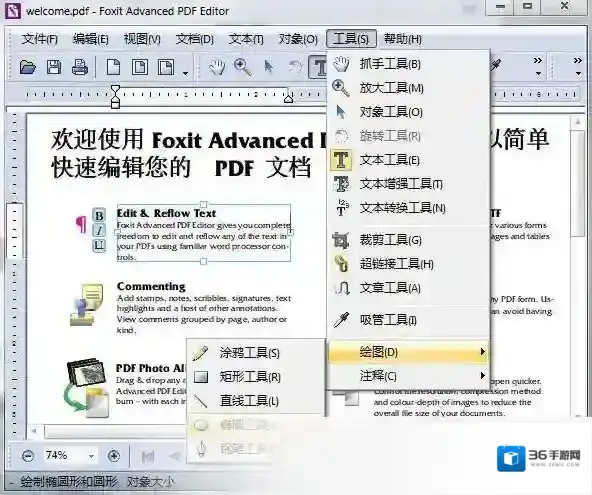Open the 文件(F) menu
592x495 pixels.
point(40,39)
